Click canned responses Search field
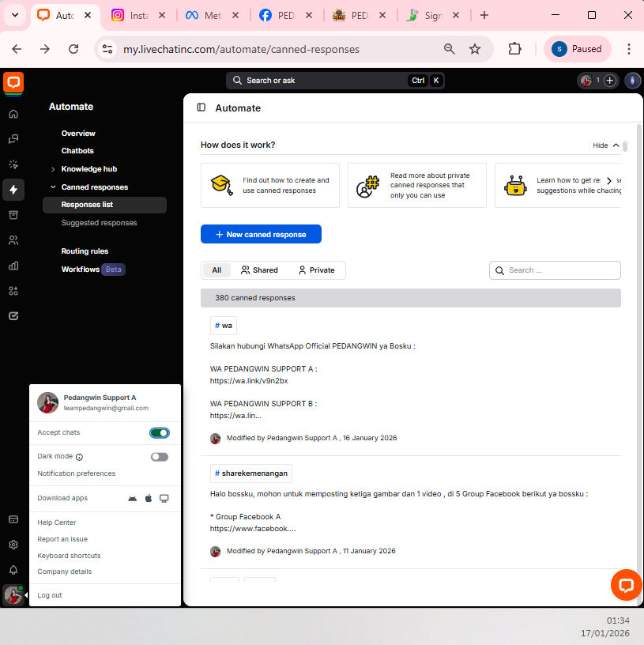 555,270
